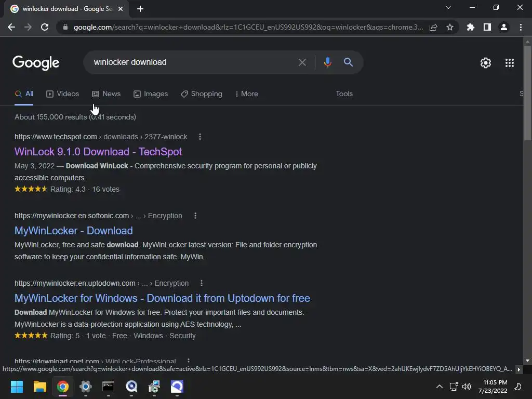This screenshot has height=399, width=532.
Task: Click the Google logo
Action: [x=36, y=63]
